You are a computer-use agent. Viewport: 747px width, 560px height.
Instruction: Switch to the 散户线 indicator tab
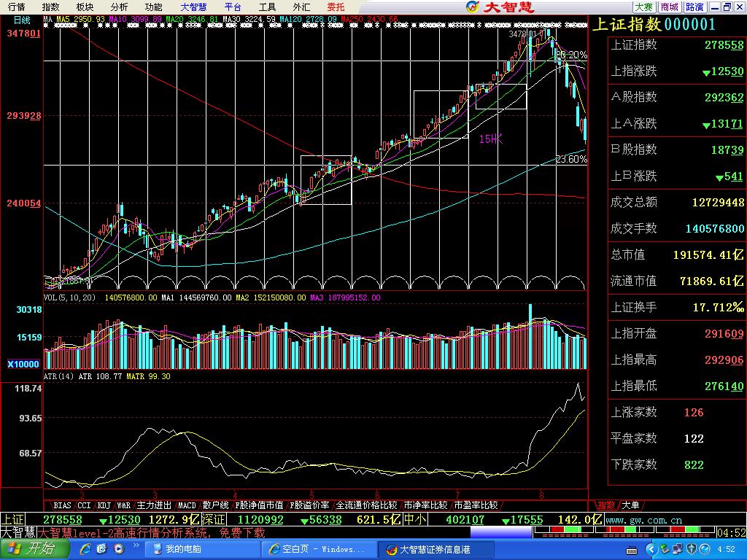[215, 505]
